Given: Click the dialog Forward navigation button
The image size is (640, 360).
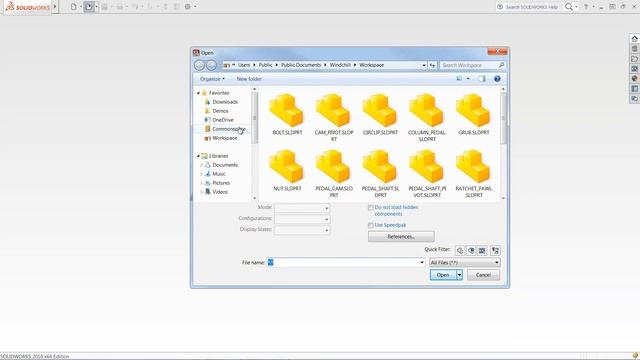Looking at the screenshot, I should (211, 65).
